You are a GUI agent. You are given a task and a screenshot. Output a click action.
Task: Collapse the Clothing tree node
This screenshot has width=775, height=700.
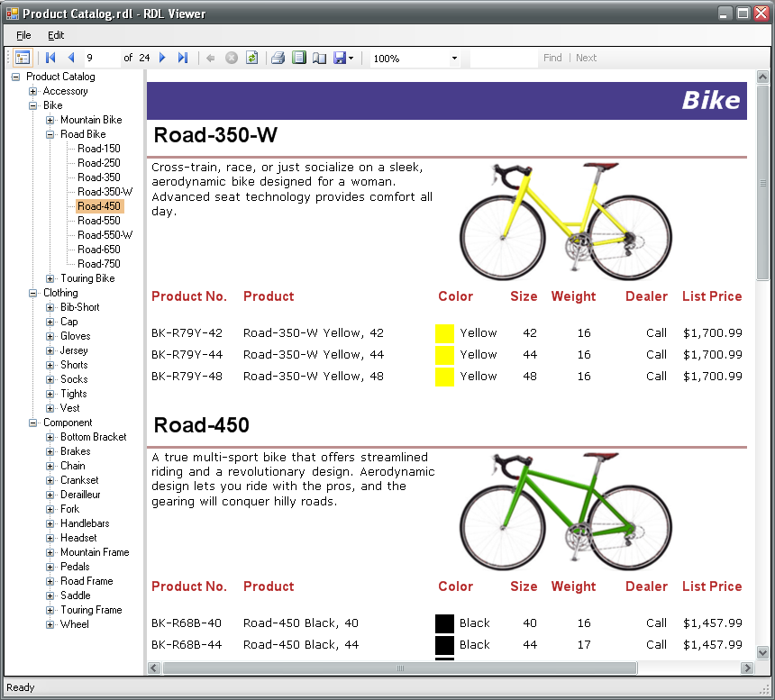click(33, 293)
